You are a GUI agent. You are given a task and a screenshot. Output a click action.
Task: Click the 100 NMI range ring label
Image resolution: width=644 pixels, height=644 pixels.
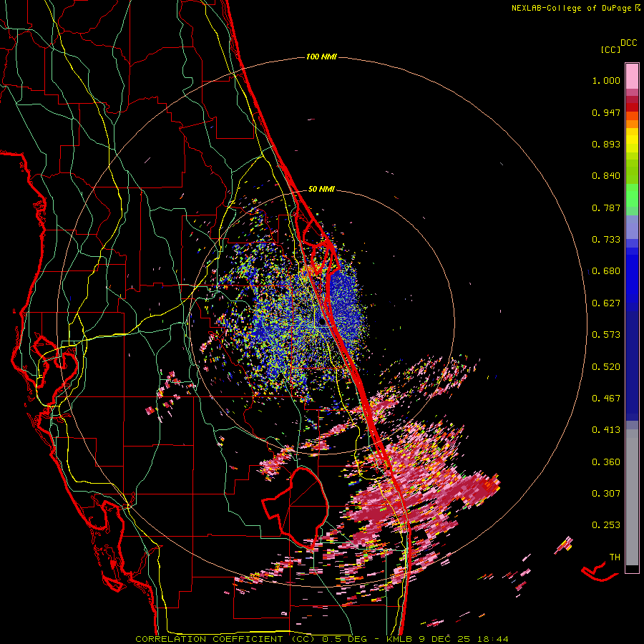tap(321, 57)
